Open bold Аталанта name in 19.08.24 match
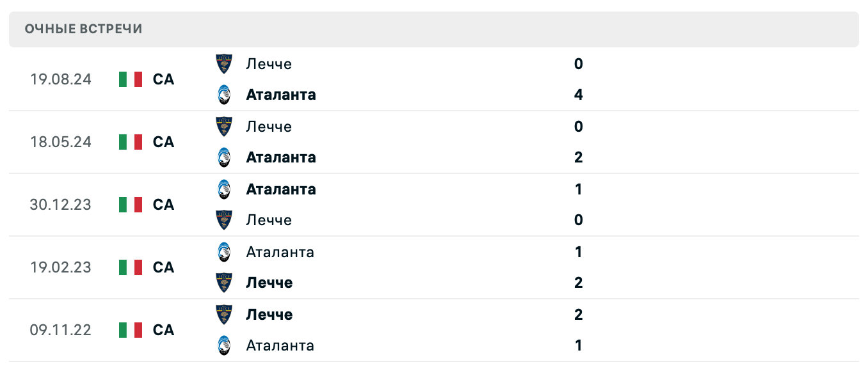Viewport: 868px width, 371px height. point(280,95)
